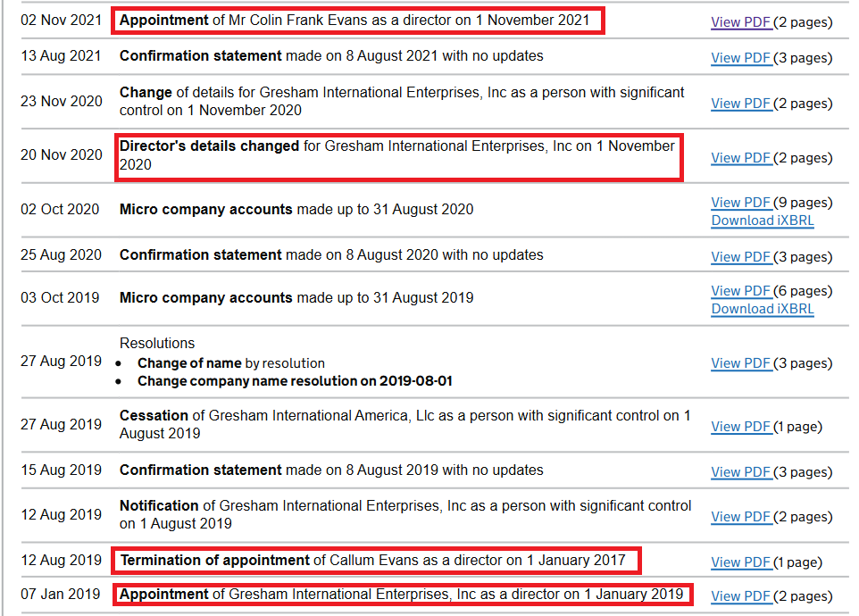View PDF for Director's details changed filing
Screen dimensions: 859x616
(741, 158)
